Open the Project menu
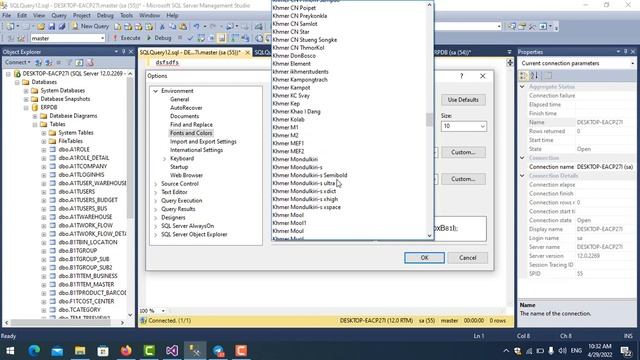 pos(81,15)
